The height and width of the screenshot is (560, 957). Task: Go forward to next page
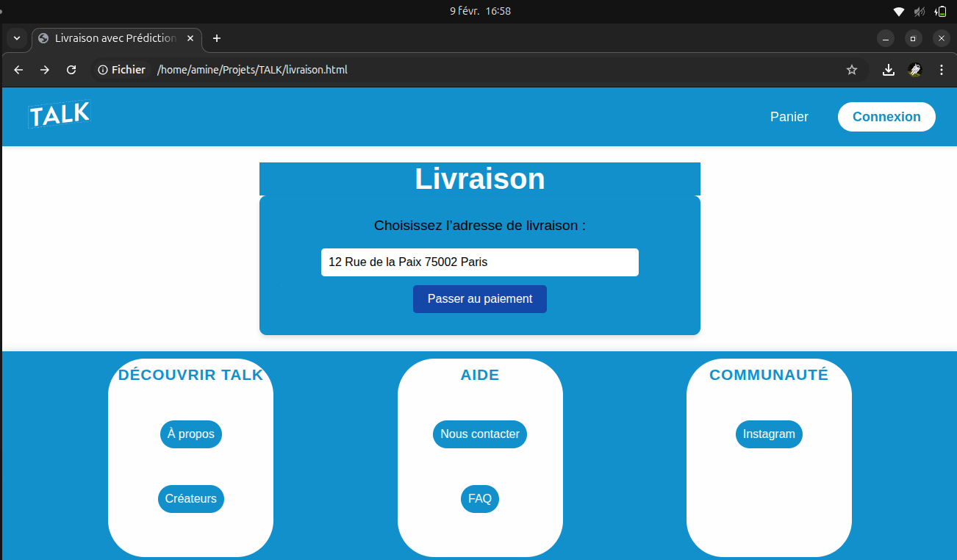point(45,70)
